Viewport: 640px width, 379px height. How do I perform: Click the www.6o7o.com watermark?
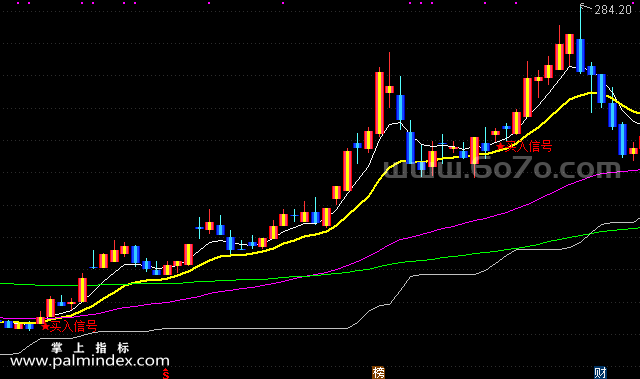pos(502,168)
